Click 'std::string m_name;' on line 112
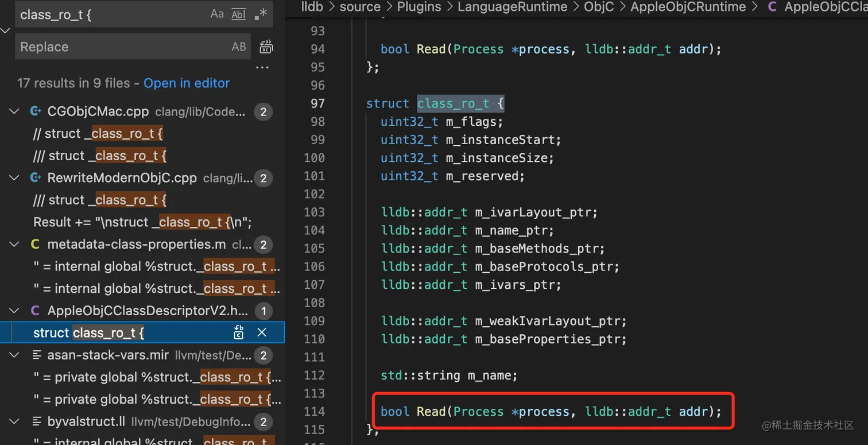Viewport: 868px width, 445px height. [449, 375]
